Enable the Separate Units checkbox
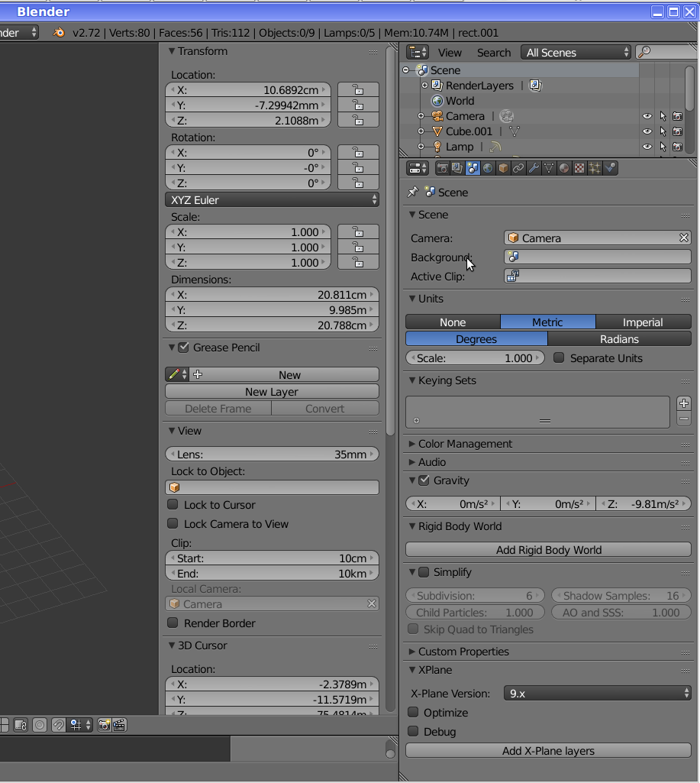Screen dimensions: 700x783 click(559, 358)
